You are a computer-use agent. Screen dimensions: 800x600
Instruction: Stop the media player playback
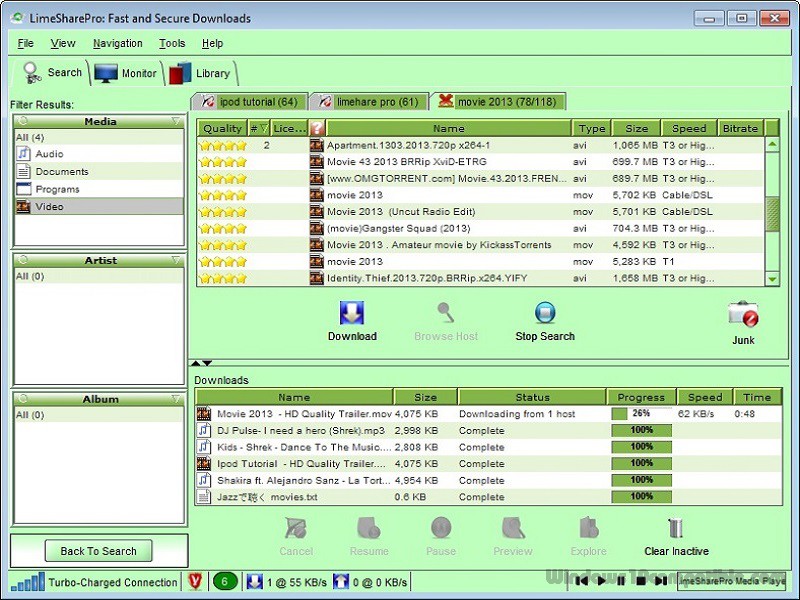pyautogui.click(x=641, y=581)
